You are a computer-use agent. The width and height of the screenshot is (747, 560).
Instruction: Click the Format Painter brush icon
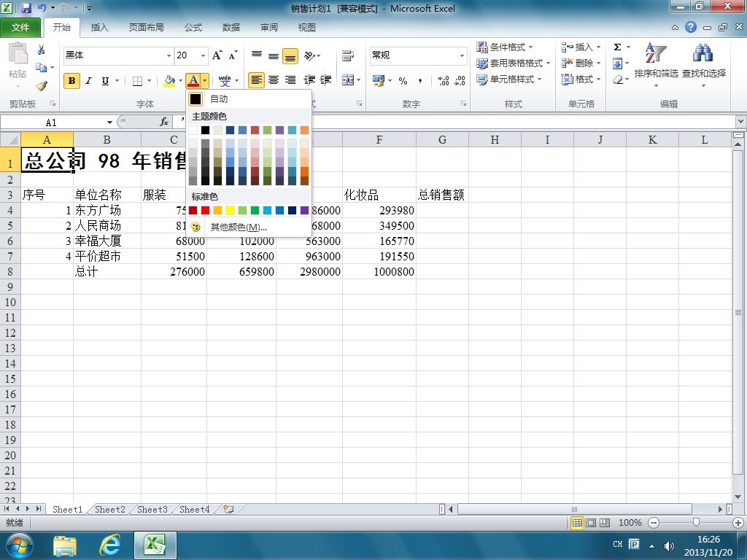[42, 86]
